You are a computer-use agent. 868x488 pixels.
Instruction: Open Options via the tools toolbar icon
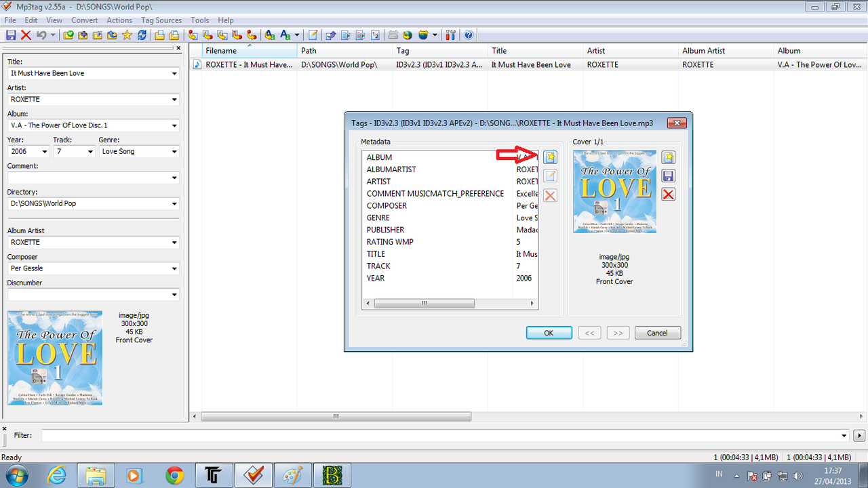pyautogui.click(x=451, y=35)
